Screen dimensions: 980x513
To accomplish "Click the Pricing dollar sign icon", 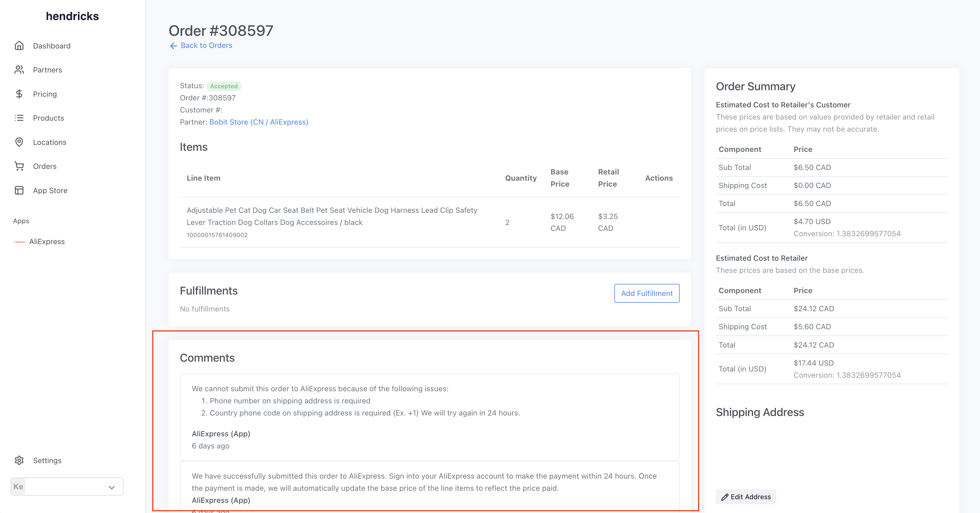I will [x=19, y=94].
